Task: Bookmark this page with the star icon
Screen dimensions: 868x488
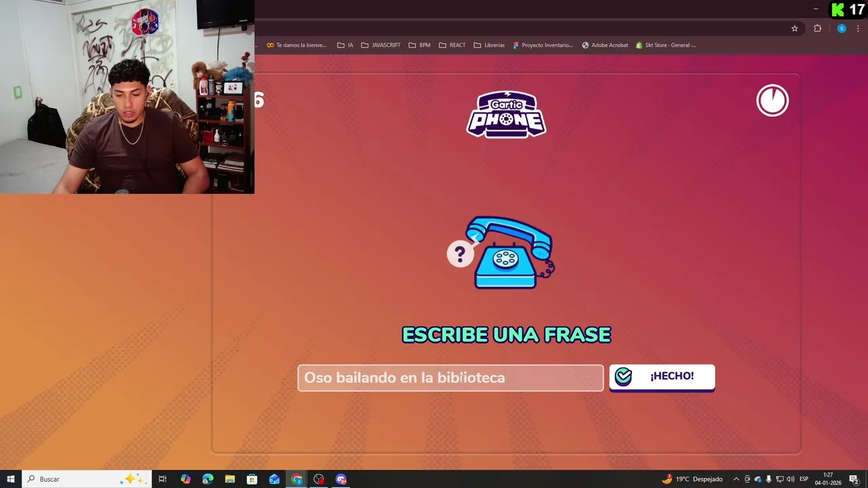Action: pyautogui.click(x=795, y=28)
